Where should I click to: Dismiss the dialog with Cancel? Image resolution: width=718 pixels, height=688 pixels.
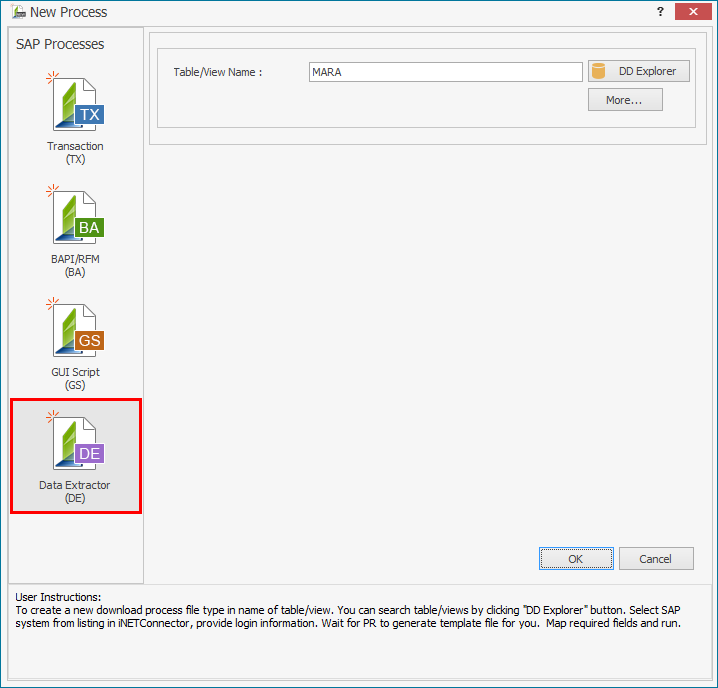click(656, 559)
